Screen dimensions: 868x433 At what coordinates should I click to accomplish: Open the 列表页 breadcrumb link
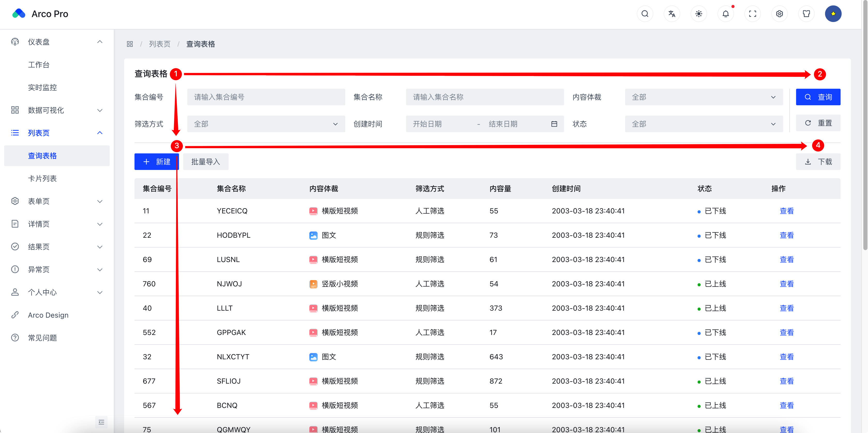pos(160,44)
